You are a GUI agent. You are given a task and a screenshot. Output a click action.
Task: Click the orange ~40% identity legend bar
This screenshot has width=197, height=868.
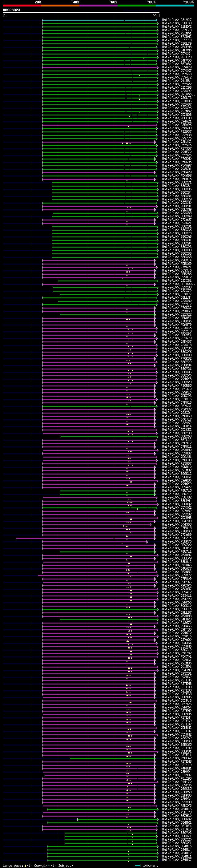60,6
